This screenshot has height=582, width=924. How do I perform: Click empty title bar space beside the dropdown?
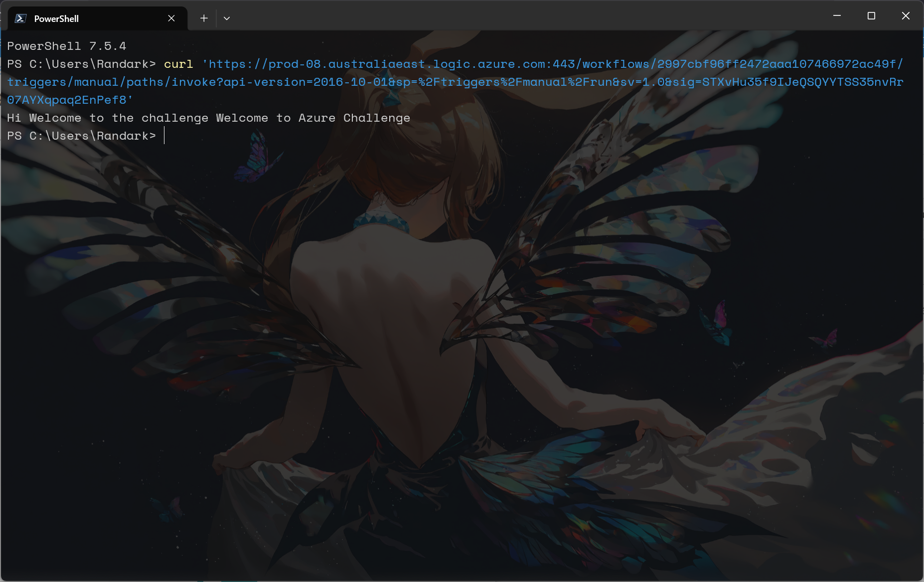point(498,16)
